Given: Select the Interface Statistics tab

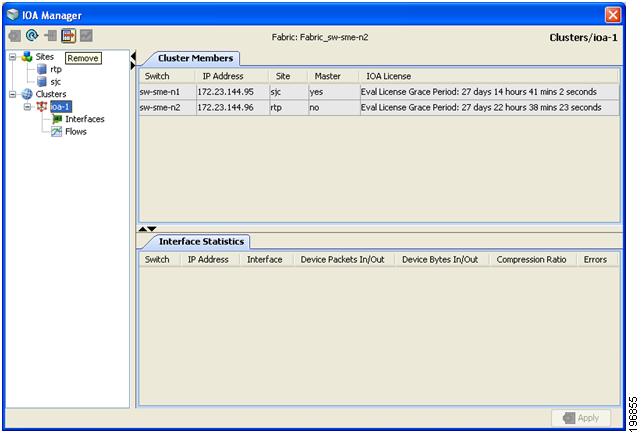Looking at the screenshot, I should pyautogui.click(x=201, y=241).
